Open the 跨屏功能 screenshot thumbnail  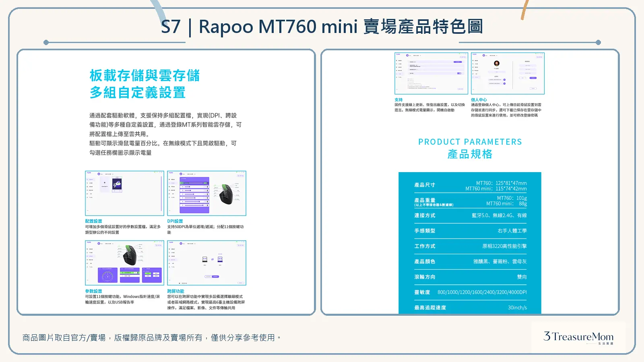(206, 263)
